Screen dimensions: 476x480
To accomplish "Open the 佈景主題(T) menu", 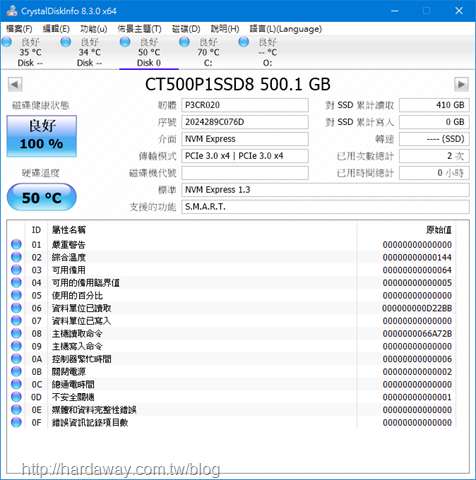I will point(139,29).
